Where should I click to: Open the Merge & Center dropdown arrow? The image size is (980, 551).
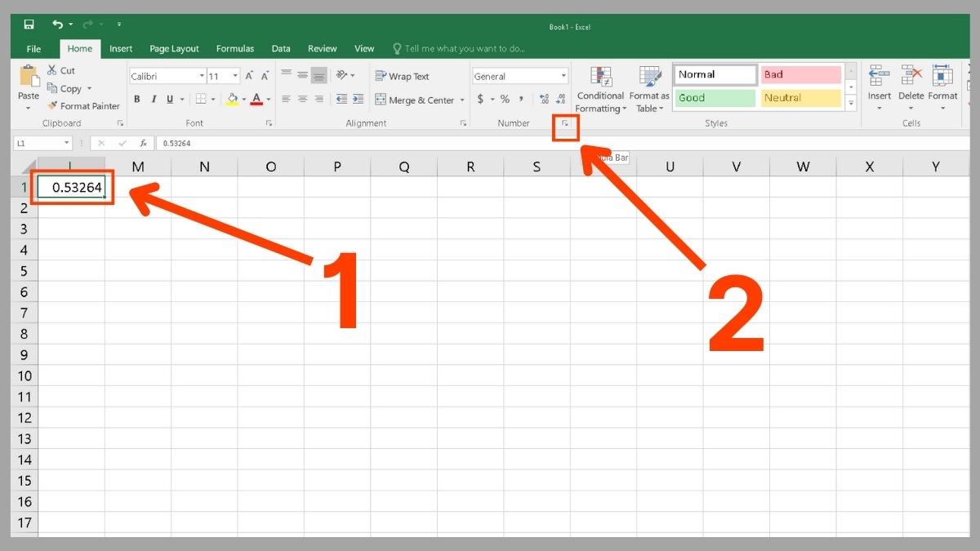pyautogui.click(x=462, y=100)
